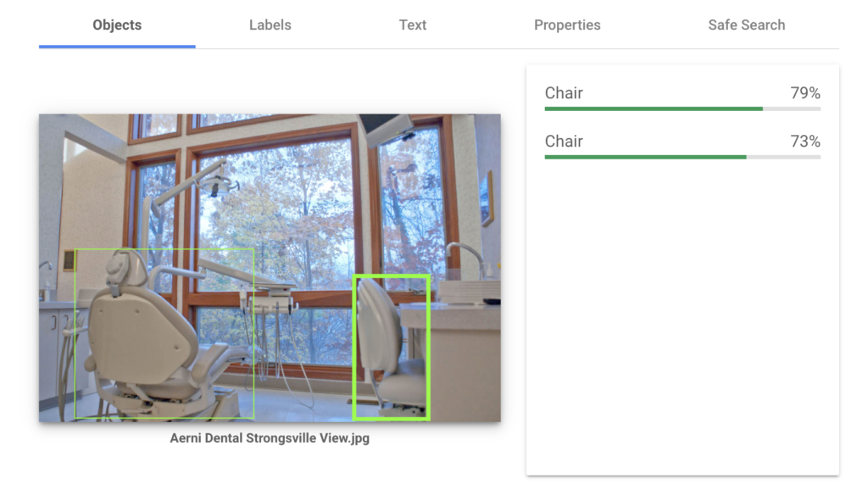
Task: Select the second Chair result label
Action: pos(564,142)
